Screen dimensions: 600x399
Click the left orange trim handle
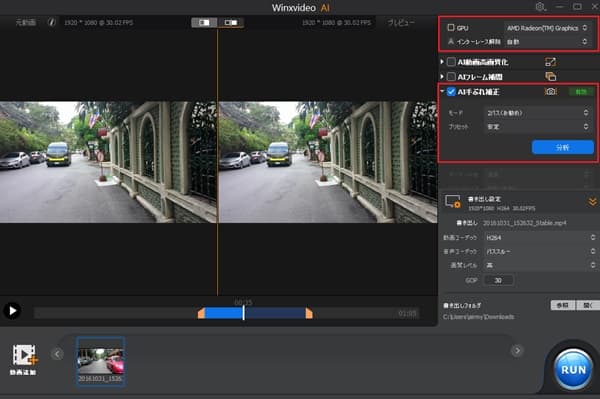201,313
